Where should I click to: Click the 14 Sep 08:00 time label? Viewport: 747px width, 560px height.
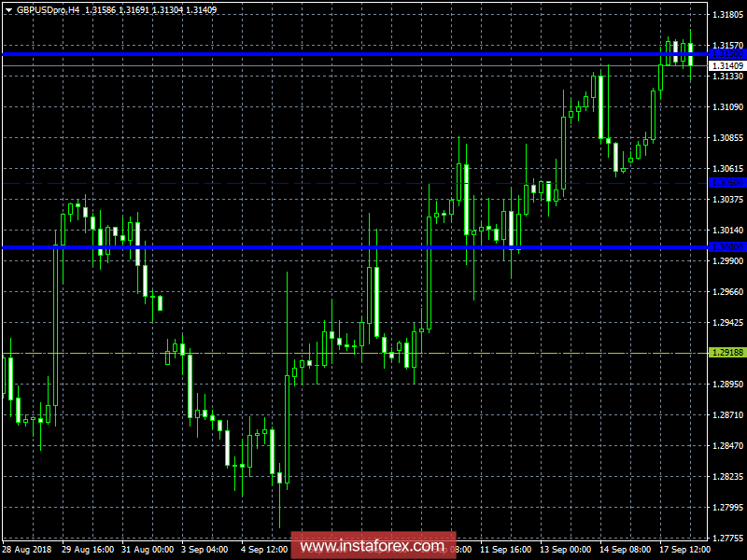tap(625, 550)
